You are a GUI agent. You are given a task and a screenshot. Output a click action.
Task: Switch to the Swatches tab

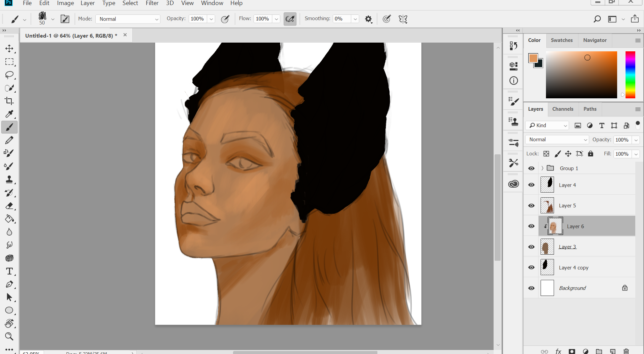(x=562, y=40)
